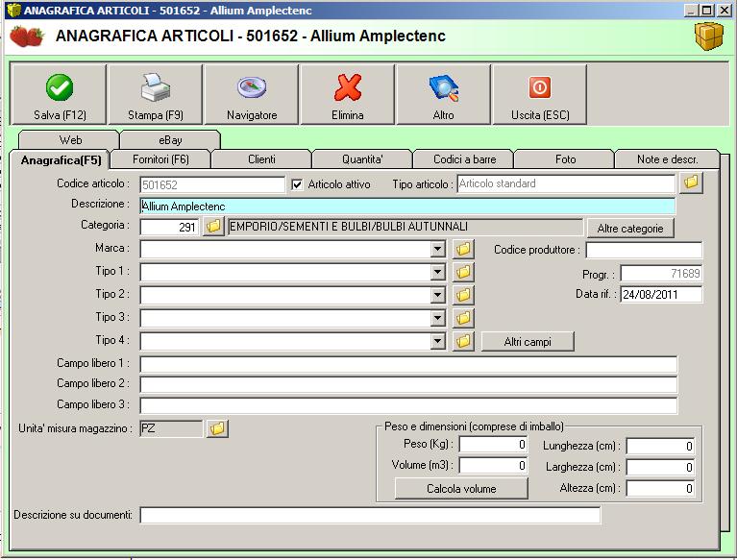Click the Codice produttore input field
The image size is (737, 560).
pos(644,250)
